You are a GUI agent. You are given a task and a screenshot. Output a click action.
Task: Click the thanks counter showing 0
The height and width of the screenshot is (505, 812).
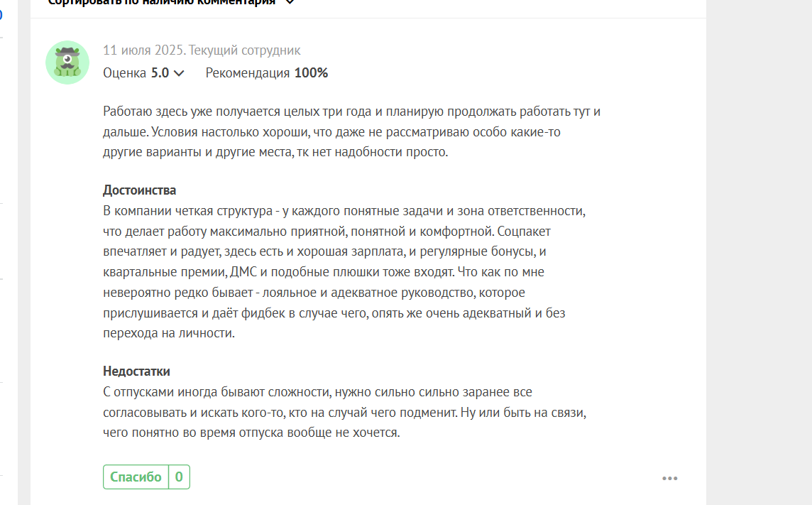pos(179,477)
